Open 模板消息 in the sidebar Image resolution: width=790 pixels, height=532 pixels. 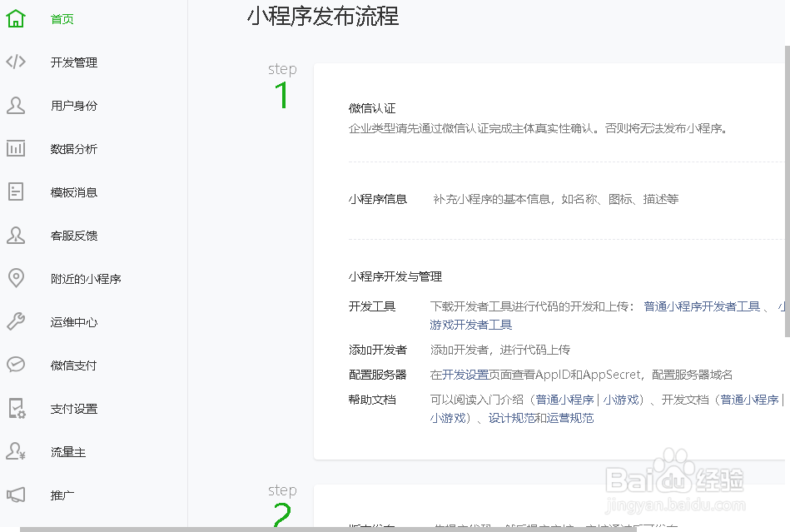(x=74, y=192)
